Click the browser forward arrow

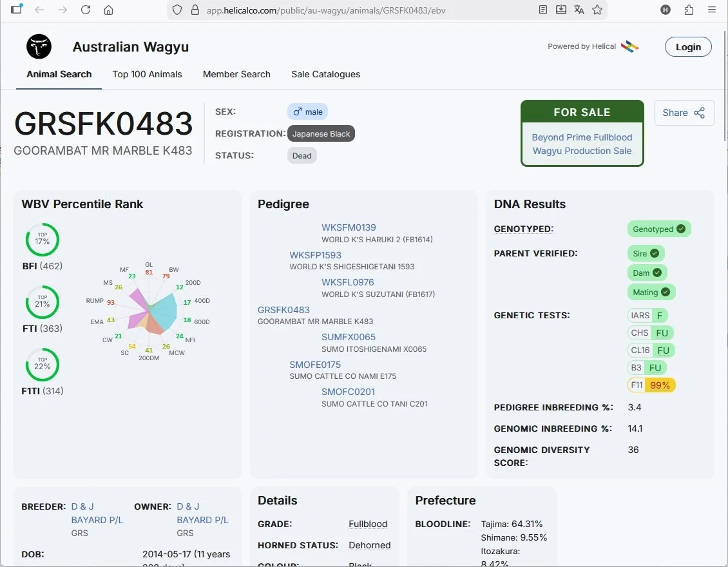click(x=62, y=10)
